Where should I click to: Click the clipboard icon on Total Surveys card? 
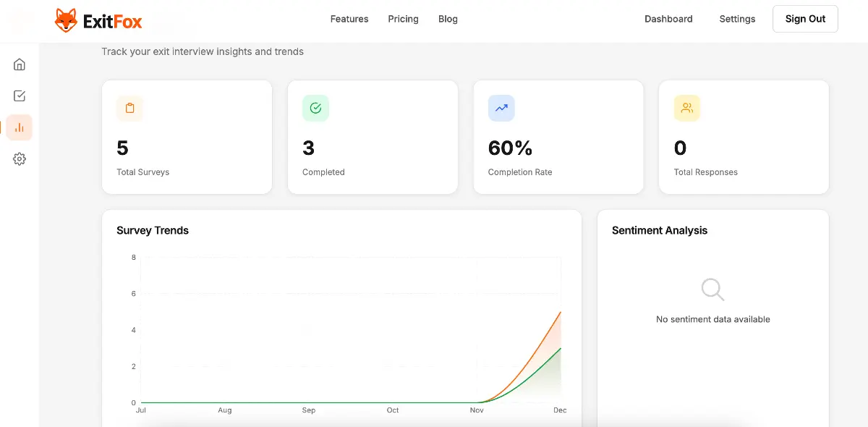129,107
